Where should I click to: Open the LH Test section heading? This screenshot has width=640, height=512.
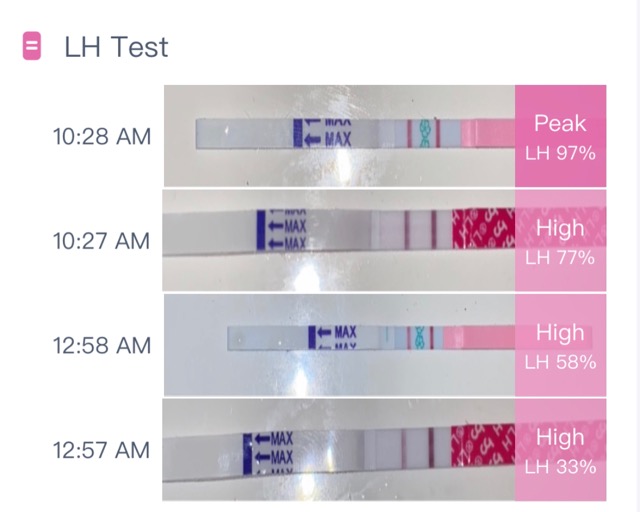tap(116, 47)
